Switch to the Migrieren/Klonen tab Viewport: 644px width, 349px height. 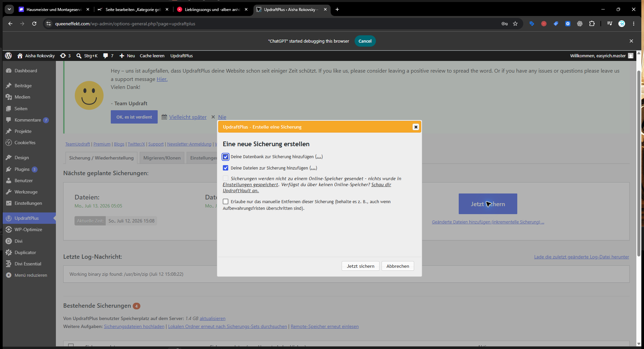coord(162,158)
